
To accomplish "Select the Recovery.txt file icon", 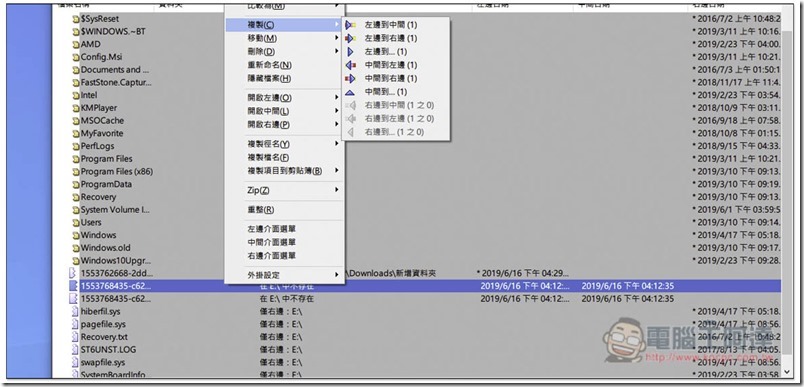I will point(74,337).
